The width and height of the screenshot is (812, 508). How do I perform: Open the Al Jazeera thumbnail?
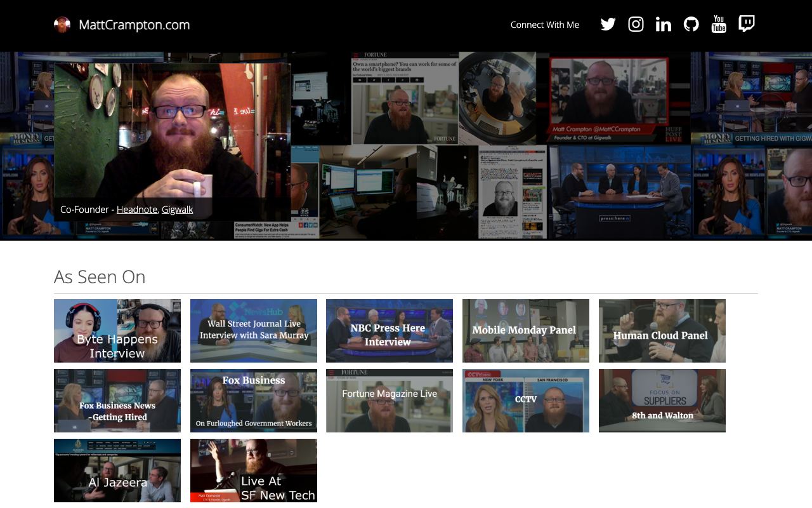coord(117,471)
